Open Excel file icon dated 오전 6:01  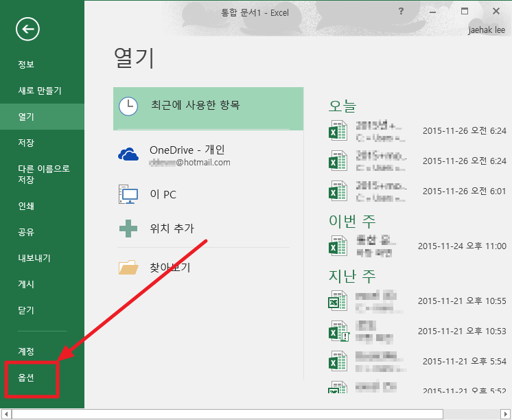click(x=338, y=191)
